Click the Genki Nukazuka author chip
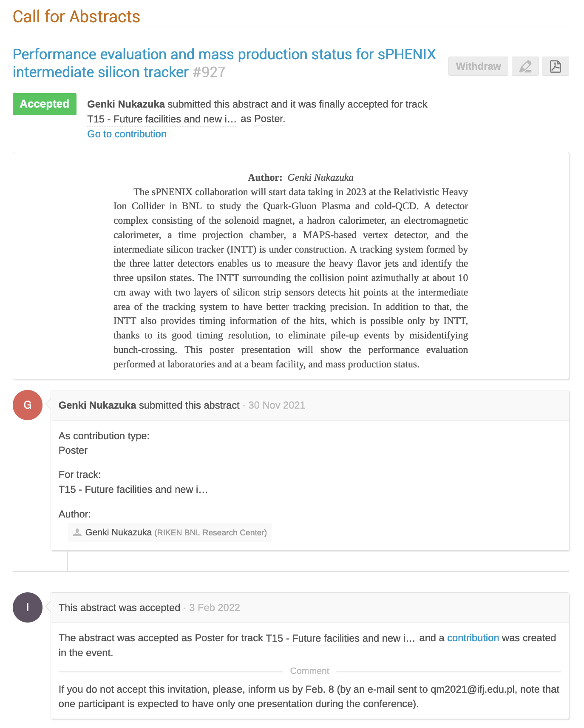 pyautogui.click(x=170, y=532)
